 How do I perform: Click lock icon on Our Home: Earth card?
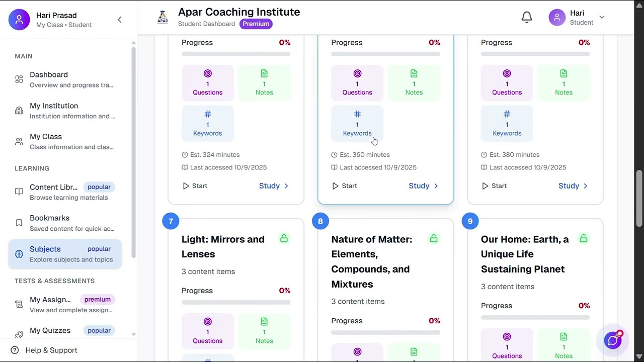[583, 238]
